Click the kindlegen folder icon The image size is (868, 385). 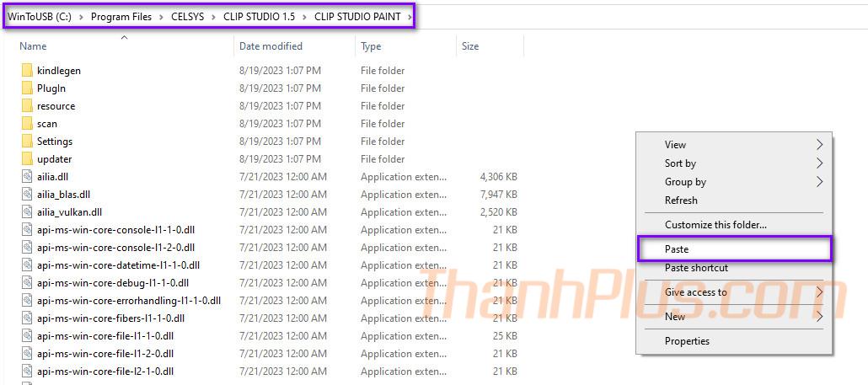point(26,71)
